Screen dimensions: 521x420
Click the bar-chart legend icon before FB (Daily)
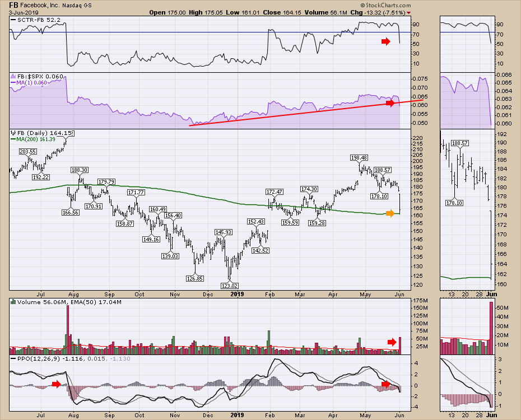[13, 133]
